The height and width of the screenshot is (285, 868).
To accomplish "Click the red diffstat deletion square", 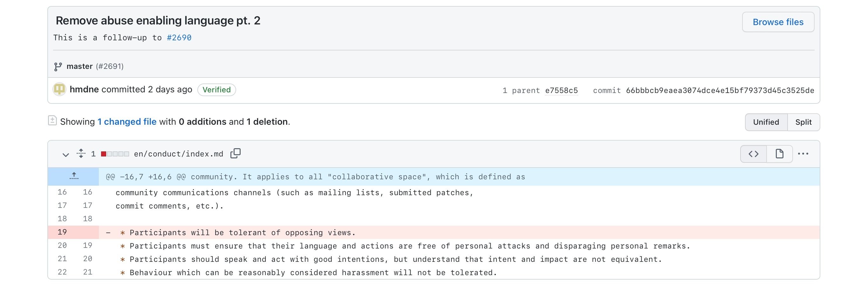I will (104, 154).
